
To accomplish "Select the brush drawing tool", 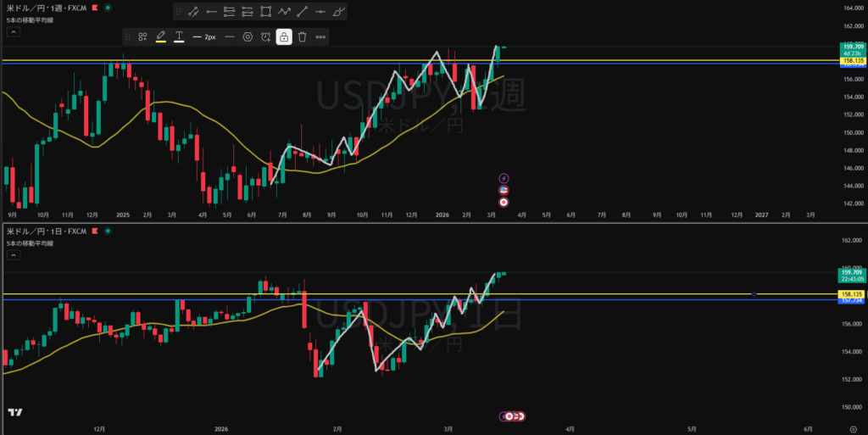I will pos(339,12).
